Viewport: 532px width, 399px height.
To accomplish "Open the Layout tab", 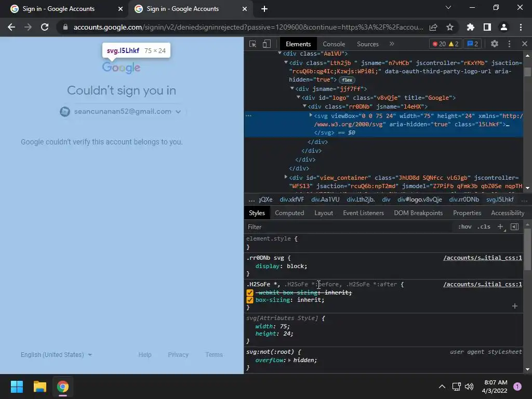I will pyautogui.click(x=323, y=213).
